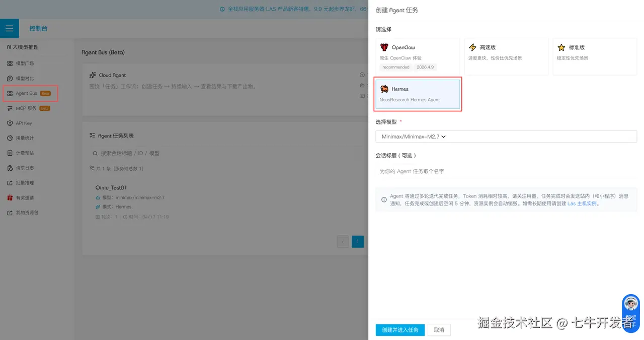Click page 1 in the pagination
This screenshot has height=340, width=644.
tap(358, 241)
